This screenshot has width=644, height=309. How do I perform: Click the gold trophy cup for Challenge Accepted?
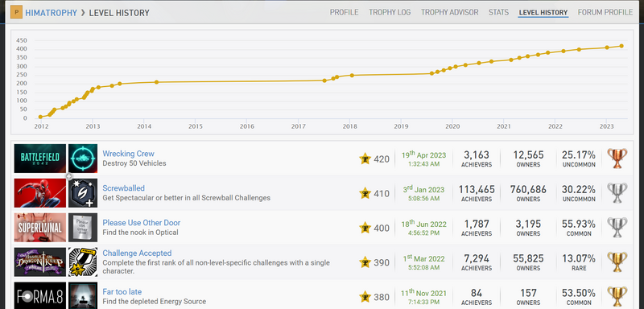pyautogui.click(x=617, y=262)
